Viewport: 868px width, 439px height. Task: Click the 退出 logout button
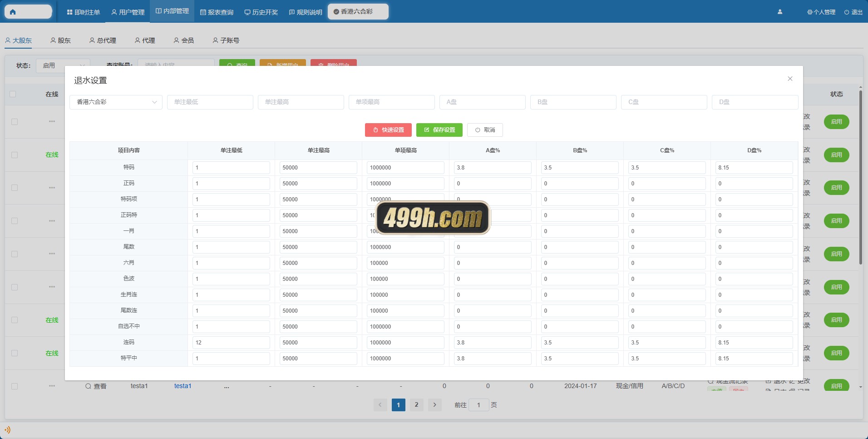click(853, 12)
